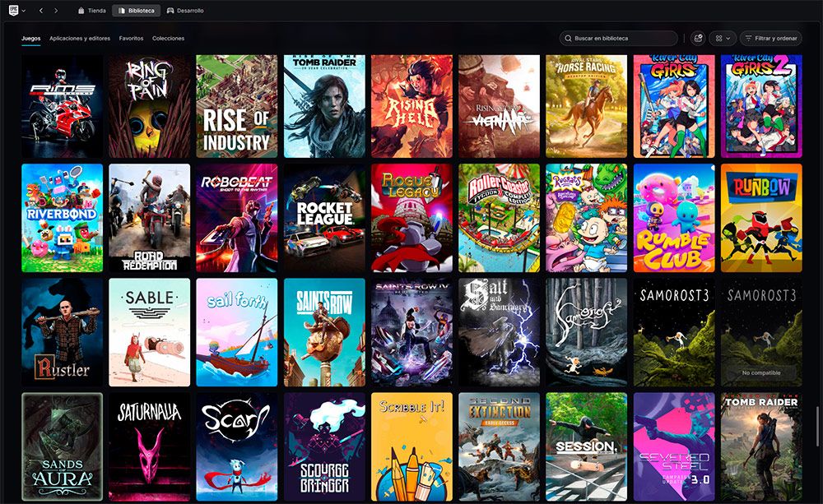Select the Riverbond game tile
The height and width of the screenshot is (504, 823).
click(62, 218)
